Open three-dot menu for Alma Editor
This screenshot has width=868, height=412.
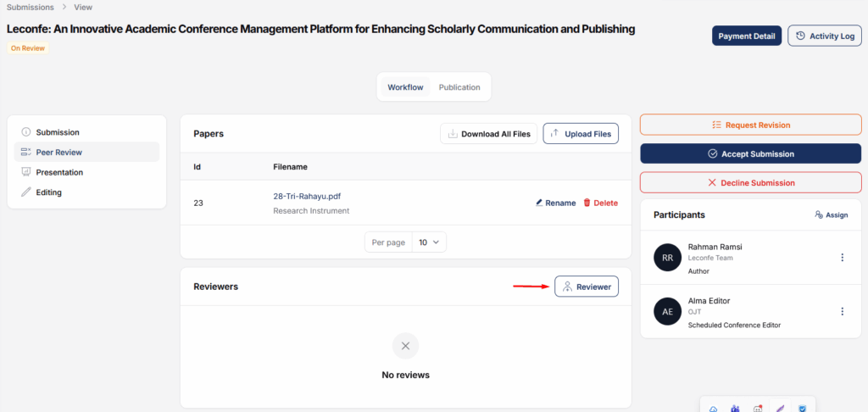coord(842,312)
